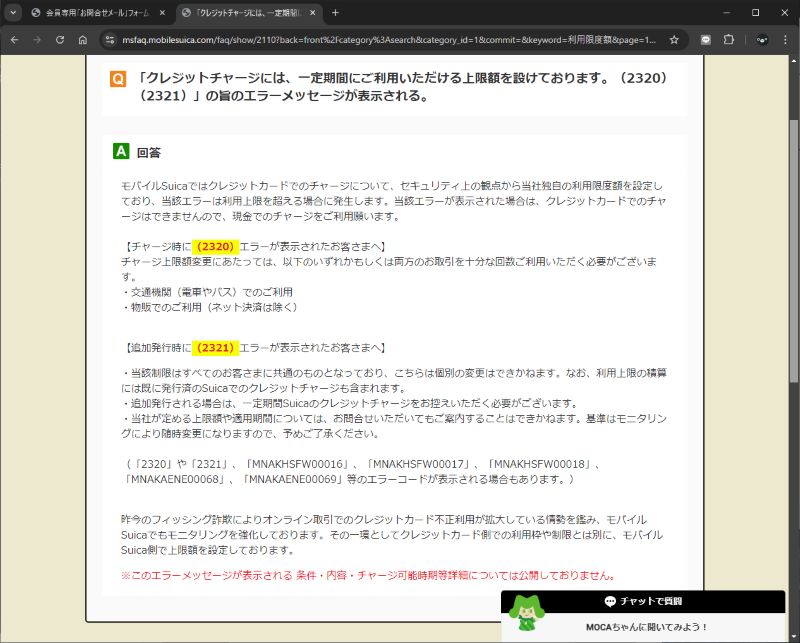Viewport: 800px width, 643px height.
Task: Open the chat extension icon in toolbar
Action: (706, 40)
